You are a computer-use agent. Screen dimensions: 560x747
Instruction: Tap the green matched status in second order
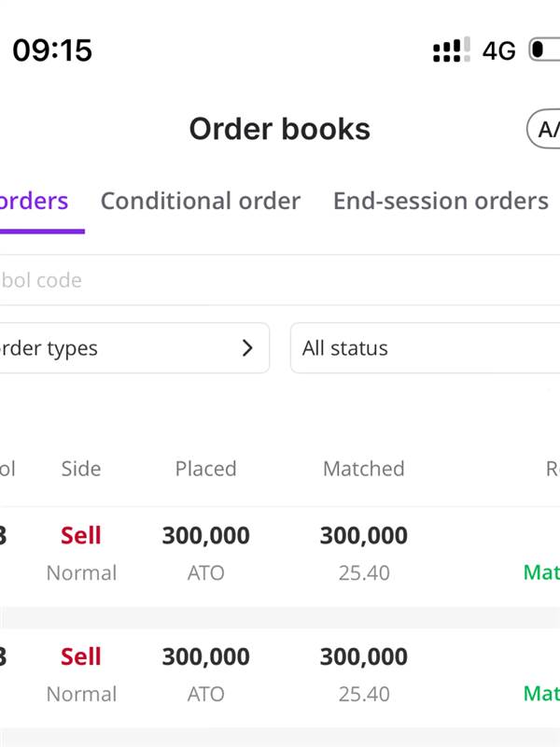pos(541,694)
